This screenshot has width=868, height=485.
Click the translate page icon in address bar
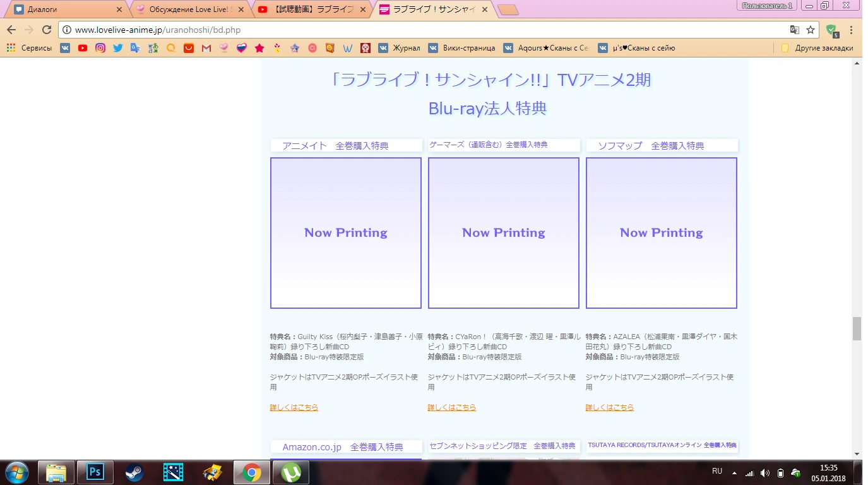pos(795,30)
